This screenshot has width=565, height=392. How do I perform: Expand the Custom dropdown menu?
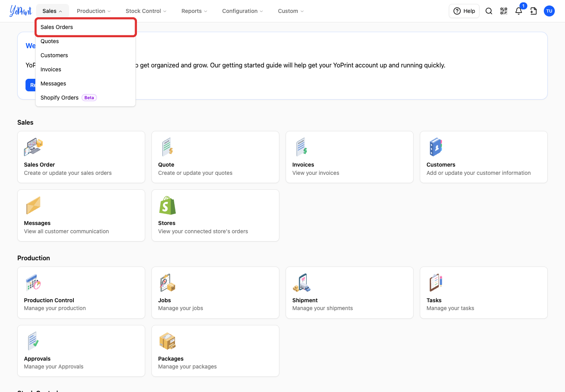[x=291, y=11]
